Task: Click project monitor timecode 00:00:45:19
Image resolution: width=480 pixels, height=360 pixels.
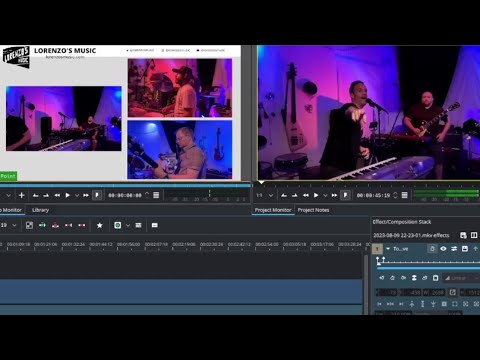Action: [373, 195]
